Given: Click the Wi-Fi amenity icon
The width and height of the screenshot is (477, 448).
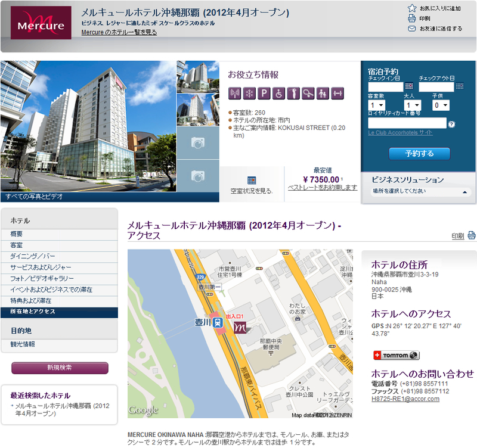Looking at the screenshot, I should pos(234,94).
